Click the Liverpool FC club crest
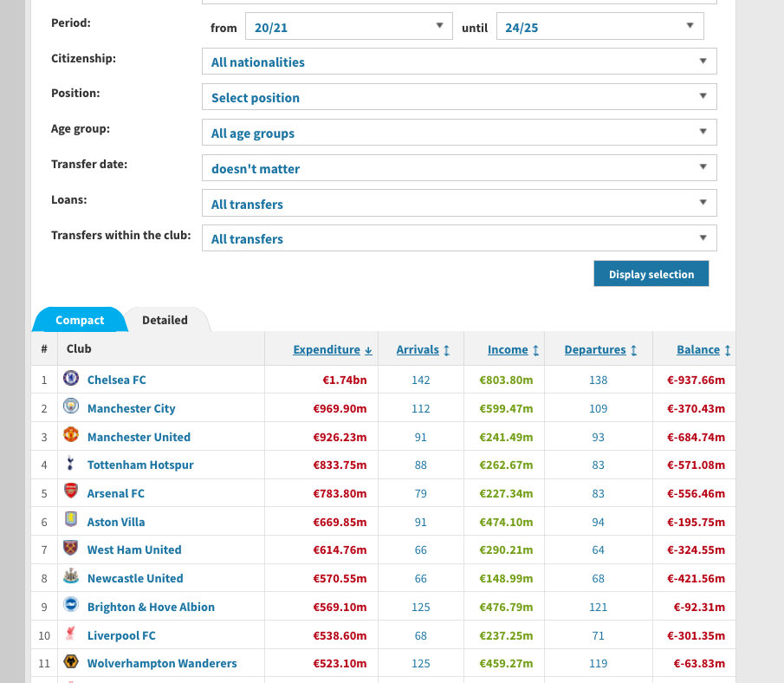Screen dimensions: 784x683 click(71, 633)
